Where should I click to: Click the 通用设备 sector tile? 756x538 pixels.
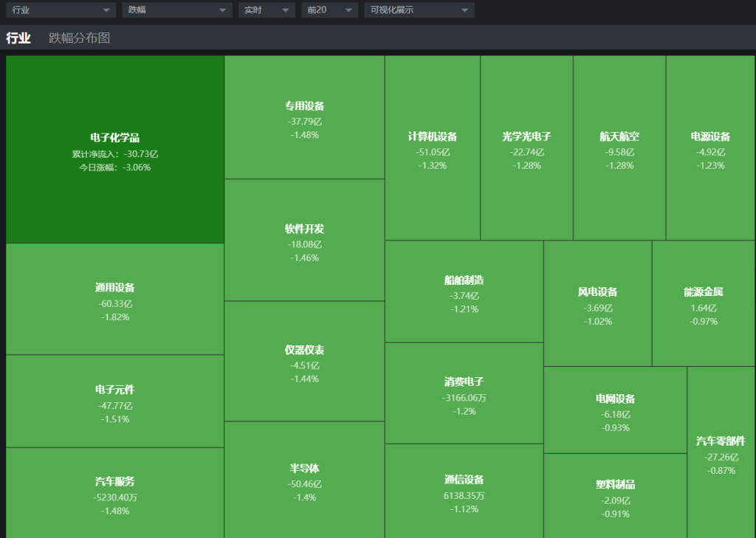115,300
